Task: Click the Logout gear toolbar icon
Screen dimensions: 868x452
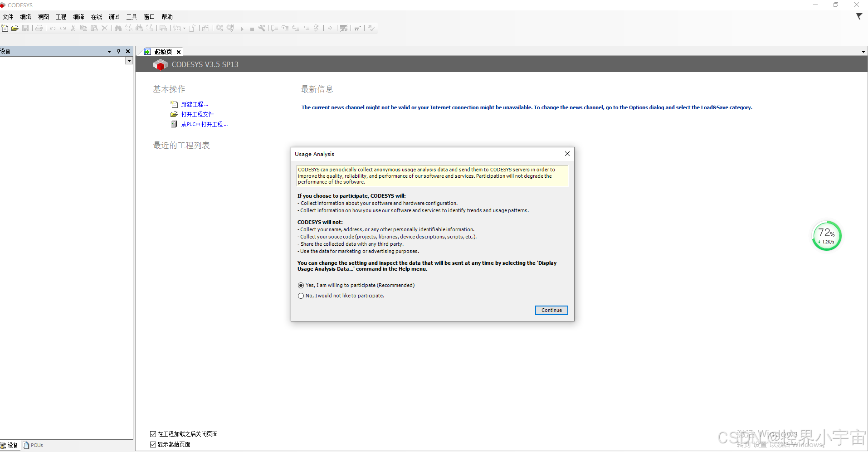Action: [x=230, y=28]
